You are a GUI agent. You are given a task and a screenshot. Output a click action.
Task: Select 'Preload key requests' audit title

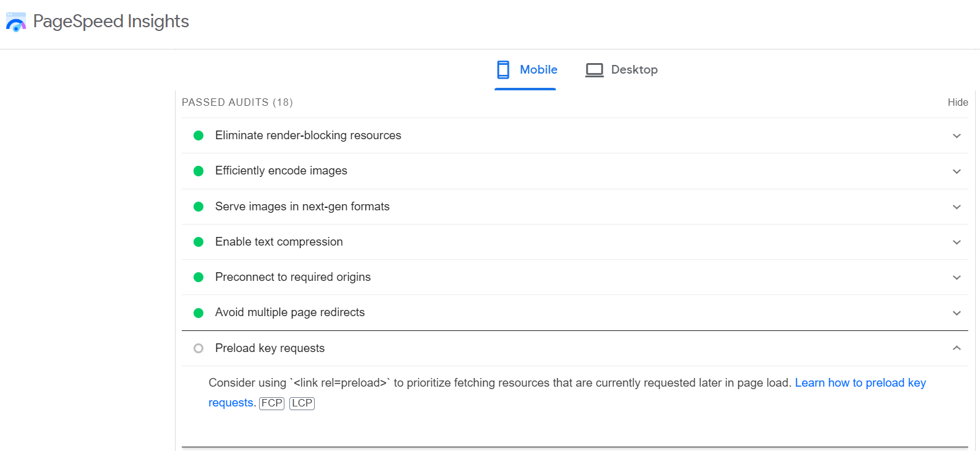pyautogui.click(x=270, y=348)
